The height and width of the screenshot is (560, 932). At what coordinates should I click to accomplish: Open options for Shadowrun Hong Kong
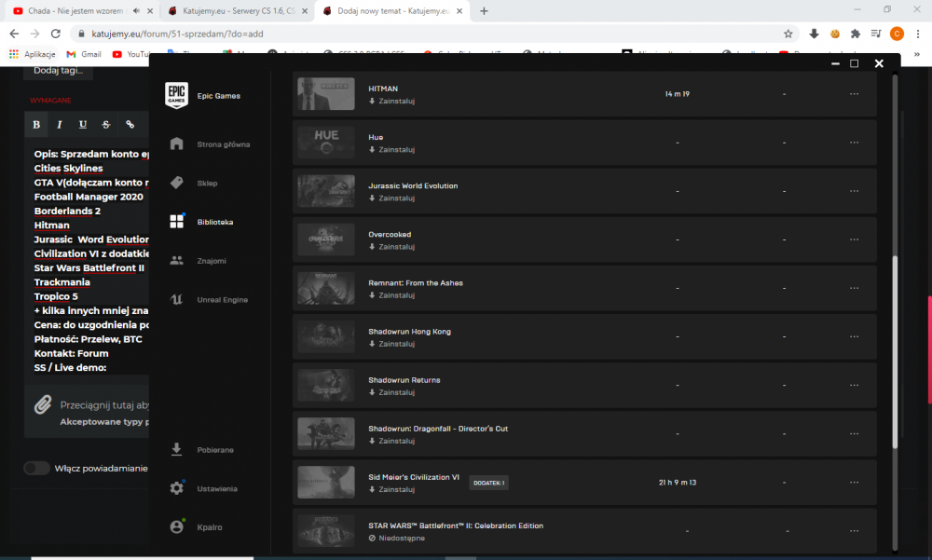click(854, 336)
